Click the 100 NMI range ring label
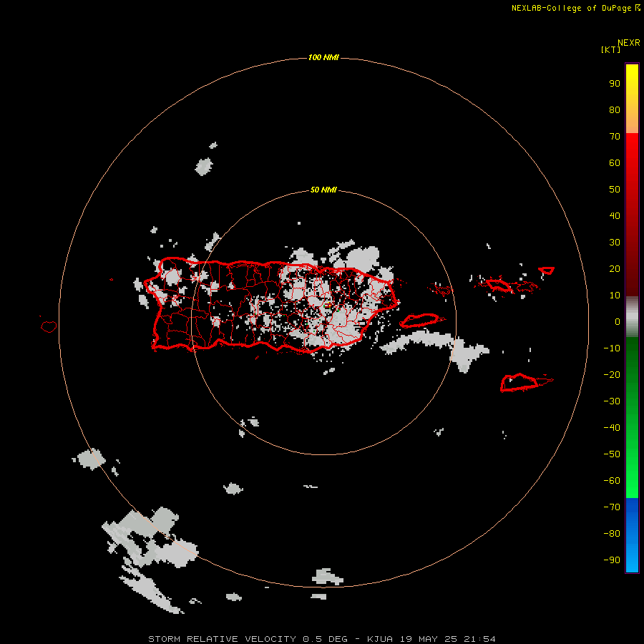The height and width of the screenshot is (644, 644). (323, 57)
